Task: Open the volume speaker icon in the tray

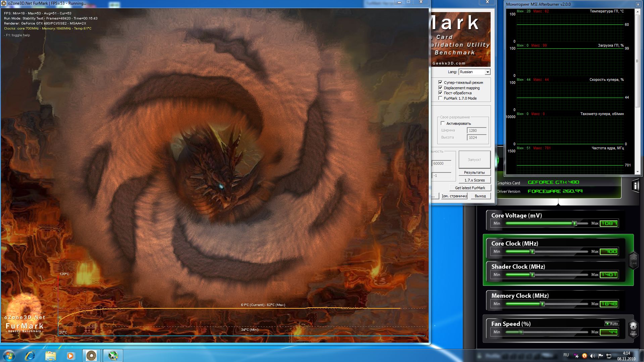Action: (x=593, y=356)
